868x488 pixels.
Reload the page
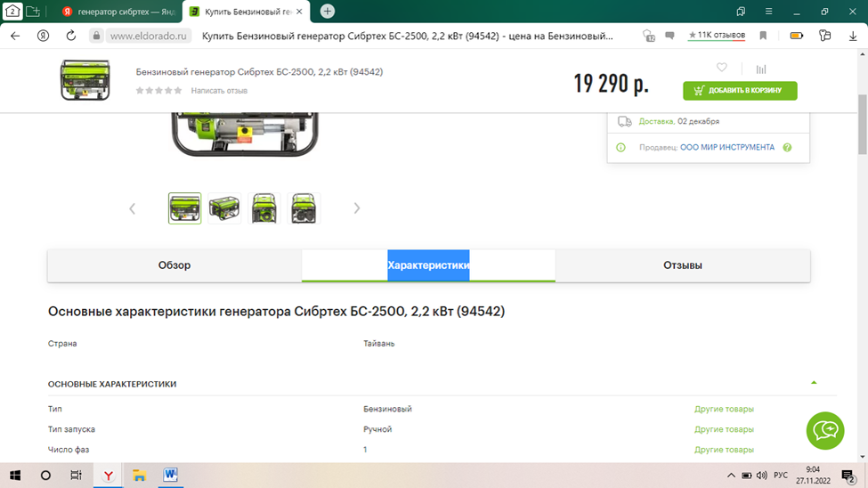point(71,36)
